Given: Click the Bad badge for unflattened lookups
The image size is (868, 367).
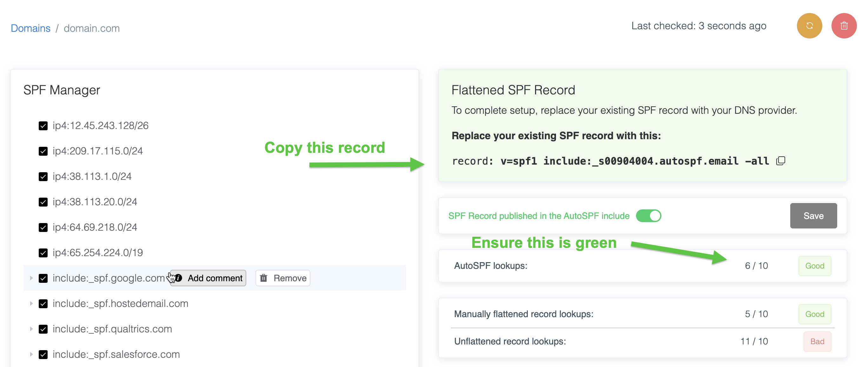Looking at the screenshot, I should [817, 341].
